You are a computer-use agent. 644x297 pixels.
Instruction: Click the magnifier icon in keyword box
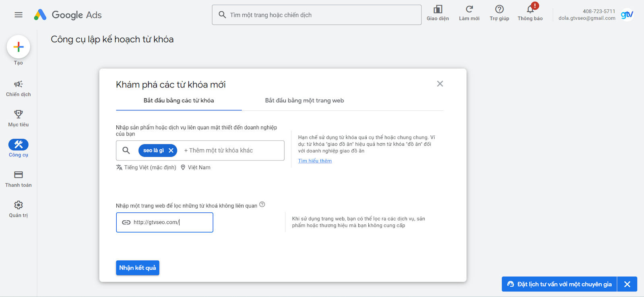pyautogui.click(x=126, y=150)
